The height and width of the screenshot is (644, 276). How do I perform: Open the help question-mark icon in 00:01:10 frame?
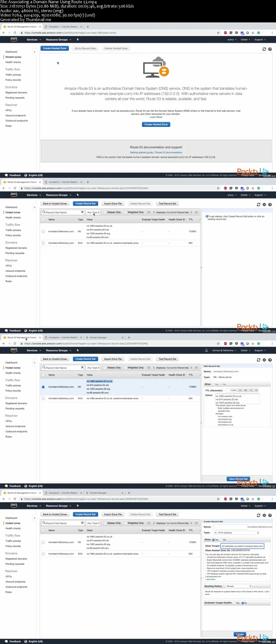[x=270, y=49]
